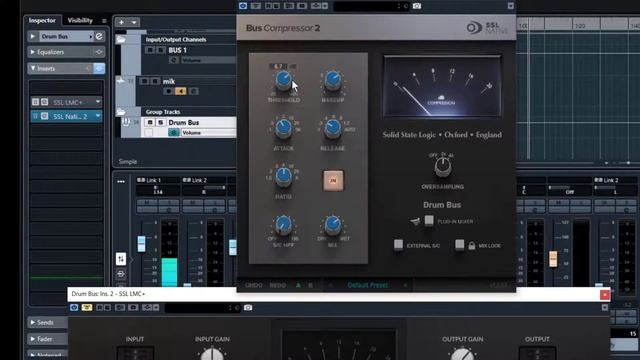Go to previous preset arrow
Image resolution: width=640 pixels, height=360 pixels.
click(x=330, y=285)
